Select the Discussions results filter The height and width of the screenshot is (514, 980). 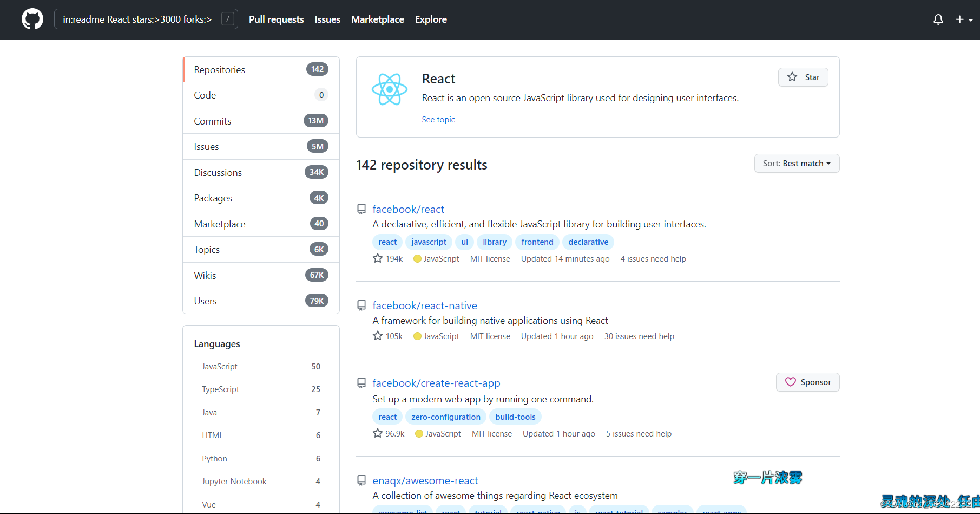pyautogui.click(x=261, y=172)
